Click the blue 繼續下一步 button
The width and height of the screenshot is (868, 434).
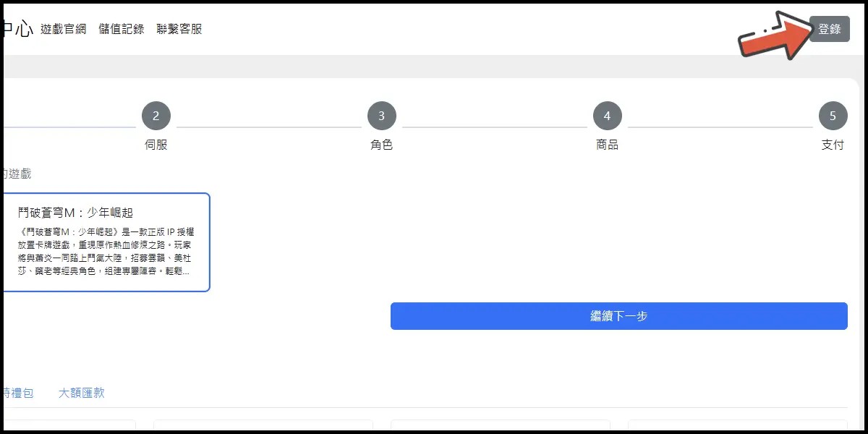click(619, 316)
